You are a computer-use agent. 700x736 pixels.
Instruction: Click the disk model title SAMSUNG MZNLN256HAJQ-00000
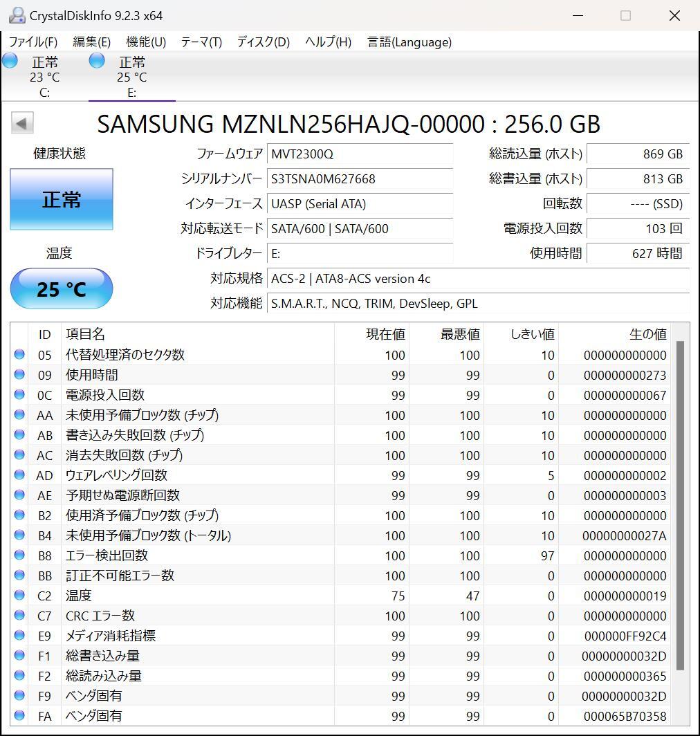click(x=291, y=124)
